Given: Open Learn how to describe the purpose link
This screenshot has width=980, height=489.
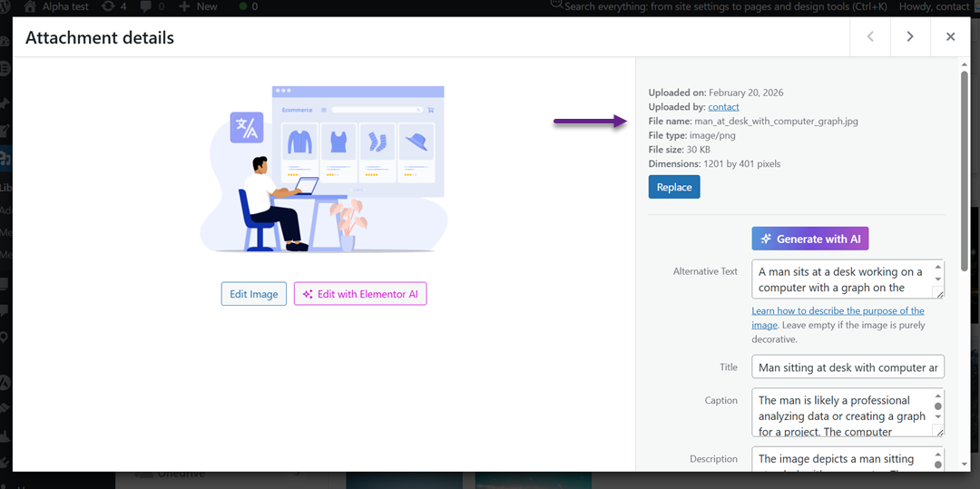Looking at the screenshot, I should click(x=838, y=318).
